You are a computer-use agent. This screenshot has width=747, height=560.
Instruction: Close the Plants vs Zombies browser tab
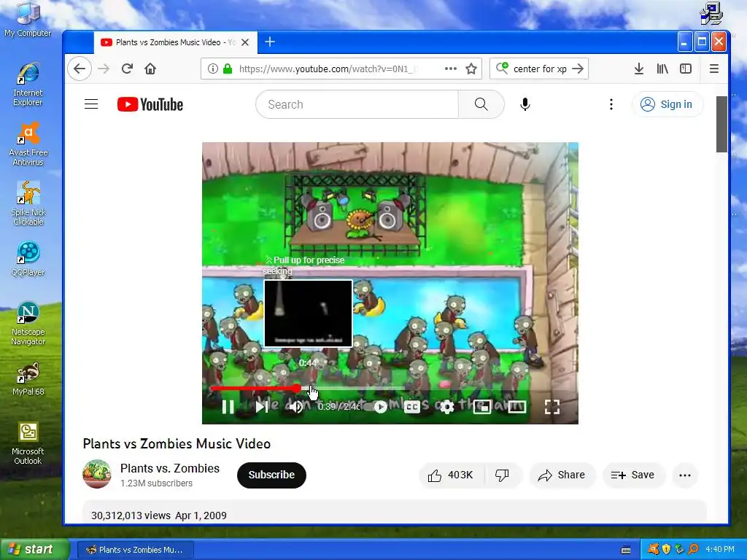pos(245,42)
